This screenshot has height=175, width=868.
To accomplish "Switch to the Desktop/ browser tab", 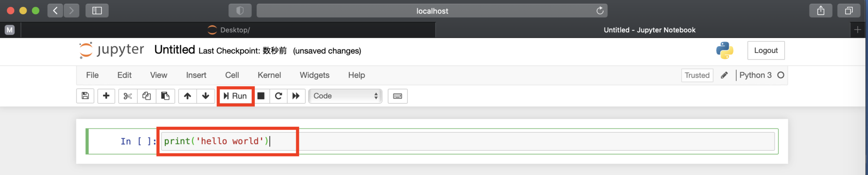I will pos(229,30).
